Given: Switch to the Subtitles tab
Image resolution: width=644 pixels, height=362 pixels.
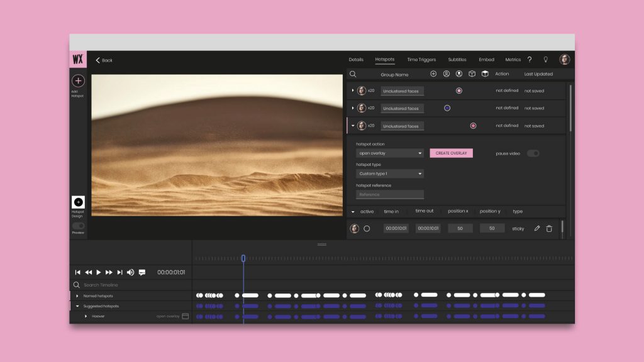Looking at the screenshot, I should [x=457, y=60].
